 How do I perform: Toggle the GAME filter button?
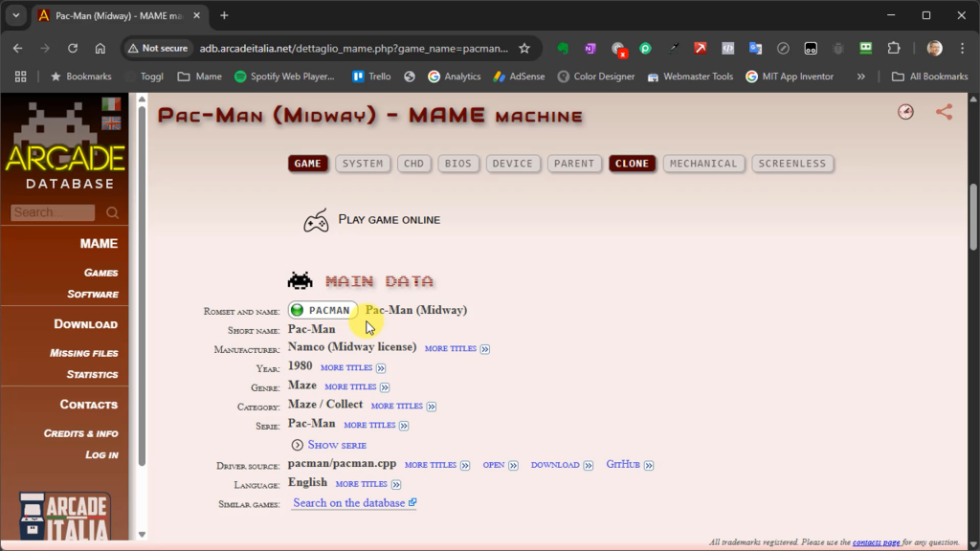pos(307,164)
